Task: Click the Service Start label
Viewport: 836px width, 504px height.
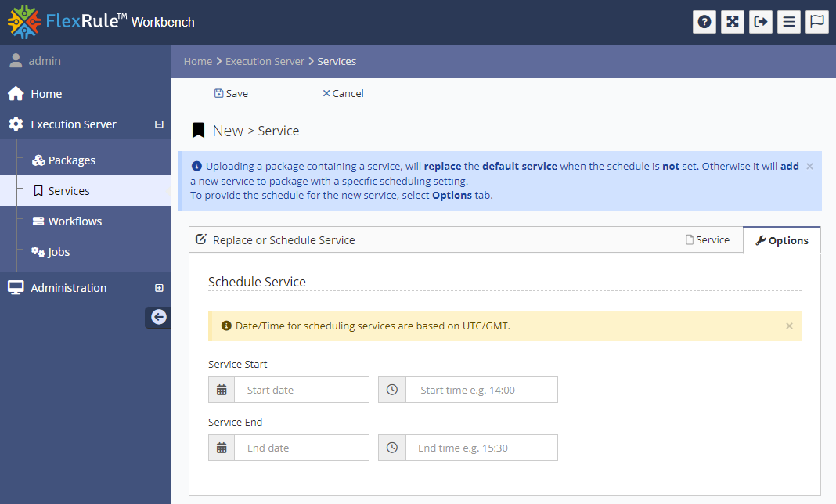Action: [238, 364]
